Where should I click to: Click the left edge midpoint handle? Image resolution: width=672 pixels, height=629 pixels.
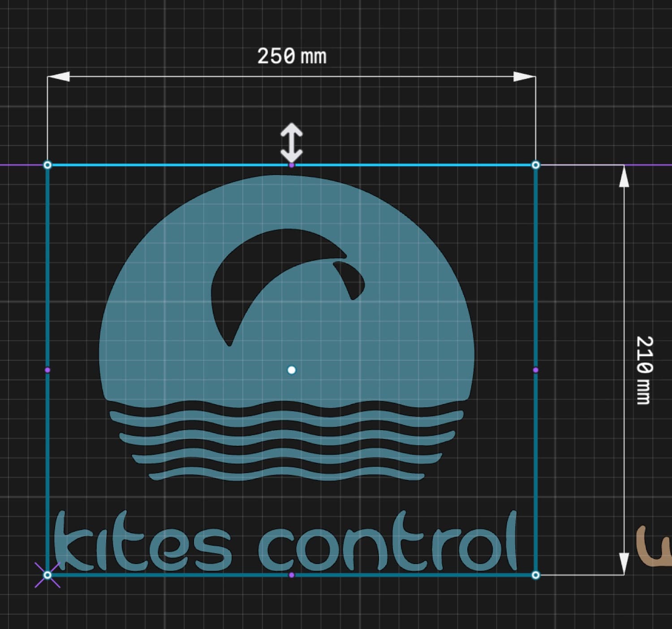tap(47, 370)
